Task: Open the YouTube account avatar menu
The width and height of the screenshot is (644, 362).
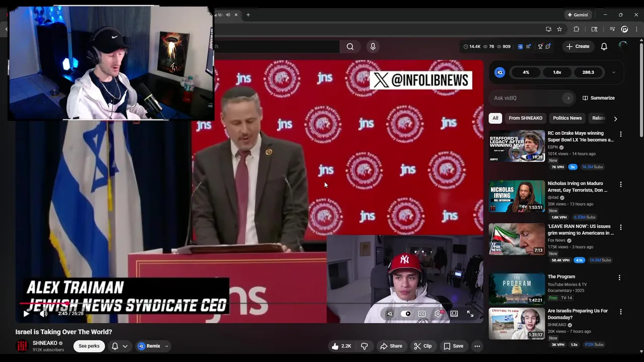Action: pyautogui.click(x=623, y=46)
